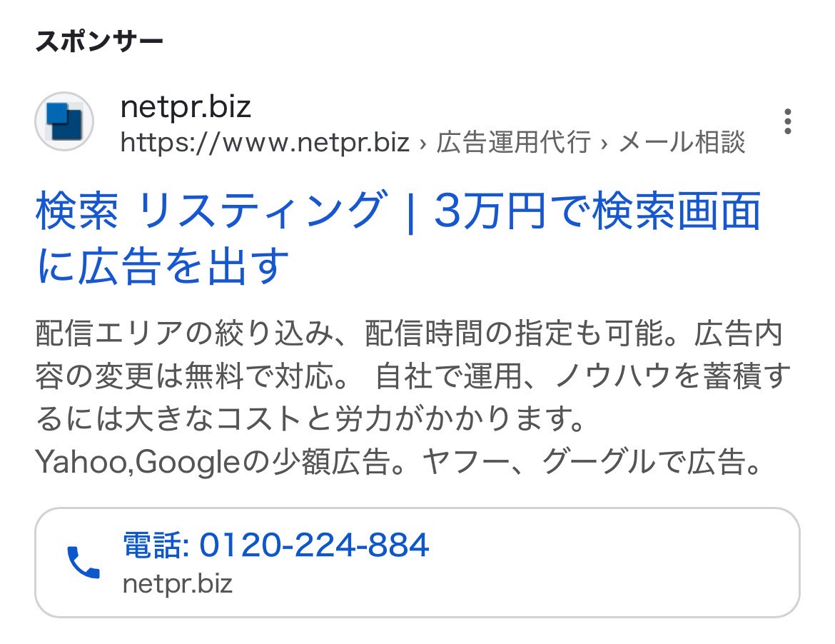Click the スポンサー label above the ad
The width and height of the screenshot is (835, 644).
coord(99,41)
